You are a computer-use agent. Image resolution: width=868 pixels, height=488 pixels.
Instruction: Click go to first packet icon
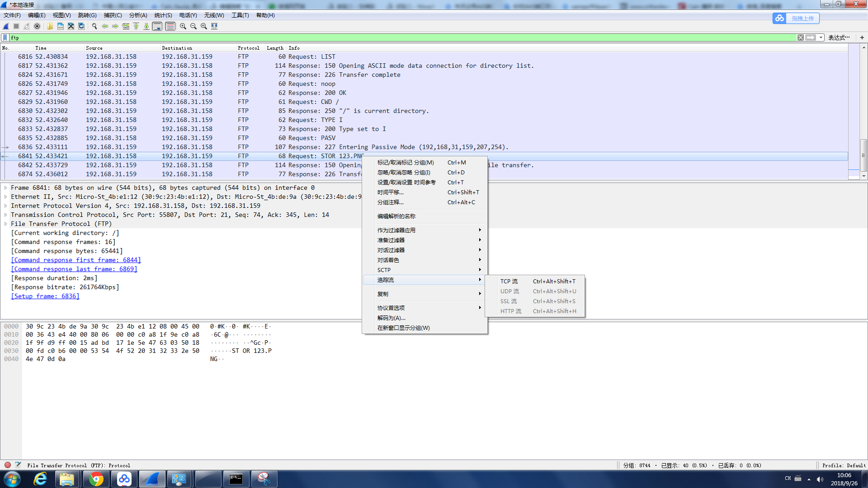coord(136,26)
